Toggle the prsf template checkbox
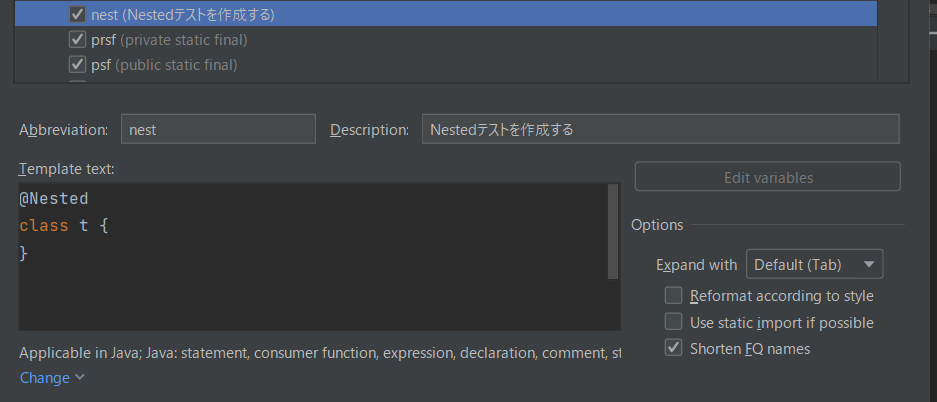This screenshot has height=402, width=937. tap(78, 40)
